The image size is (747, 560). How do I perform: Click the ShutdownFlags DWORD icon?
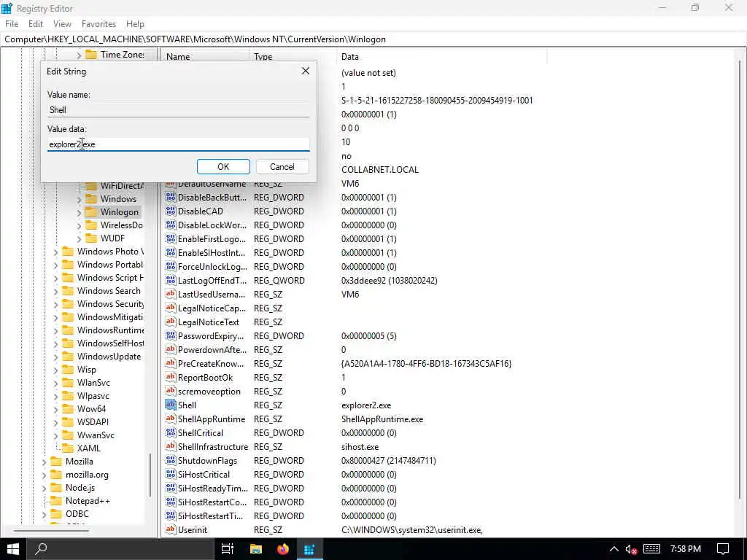[x=171, y=461]
